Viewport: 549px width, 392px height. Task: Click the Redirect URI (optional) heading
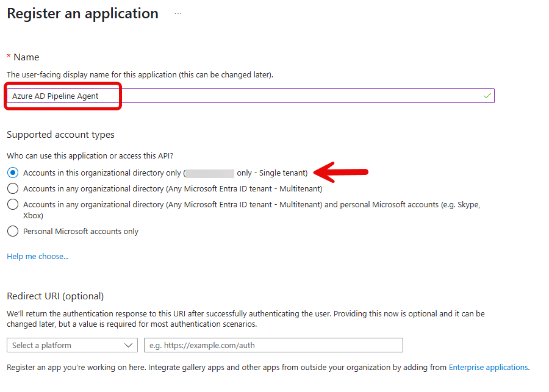click(56, 296)
